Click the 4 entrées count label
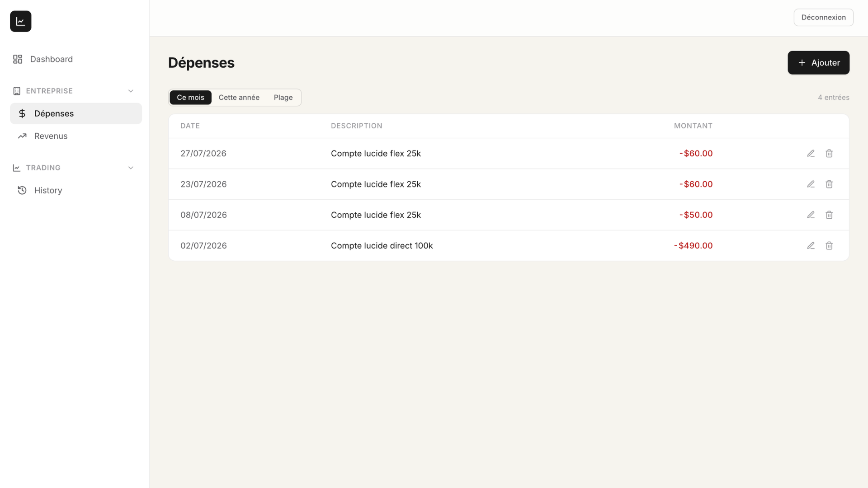Viewport: 868px width, 488px height. pos(833,98)
